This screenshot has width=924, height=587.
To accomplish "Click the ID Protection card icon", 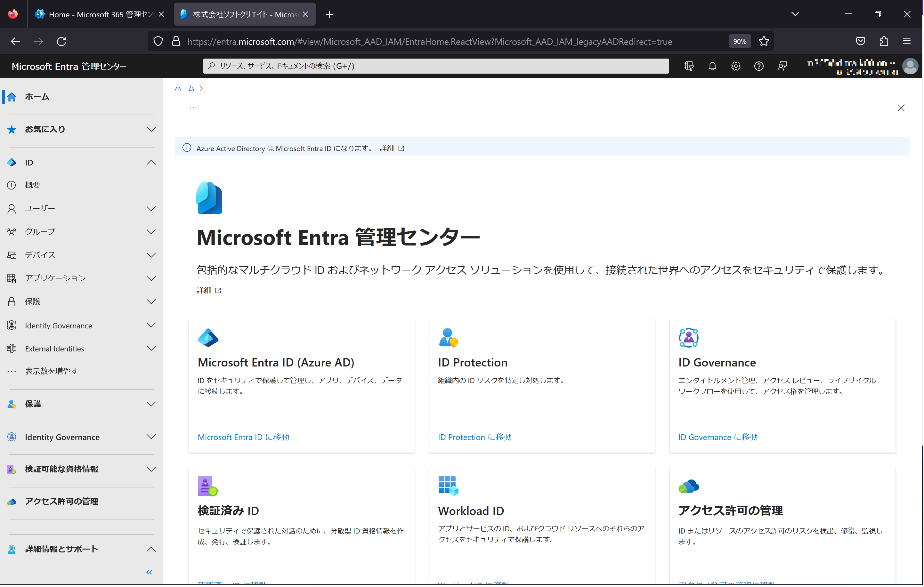I will pyautogui.click(x=448, y=338).
